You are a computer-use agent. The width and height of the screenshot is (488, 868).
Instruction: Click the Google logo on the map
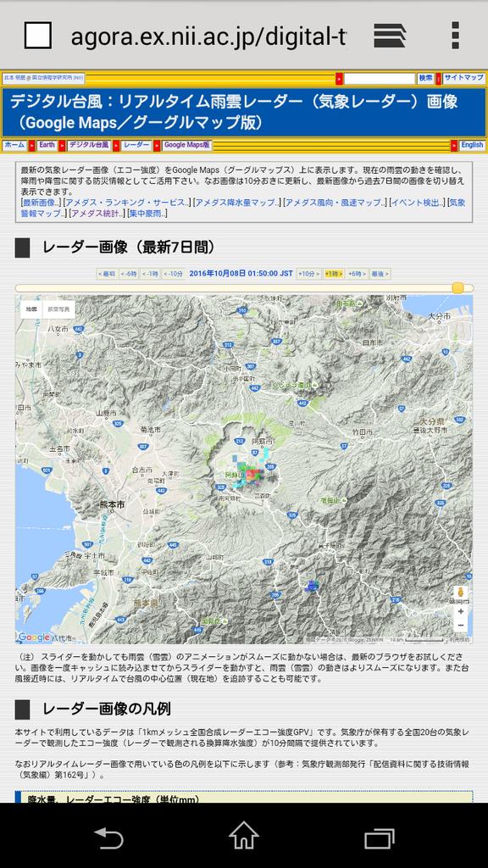(34, 637)
